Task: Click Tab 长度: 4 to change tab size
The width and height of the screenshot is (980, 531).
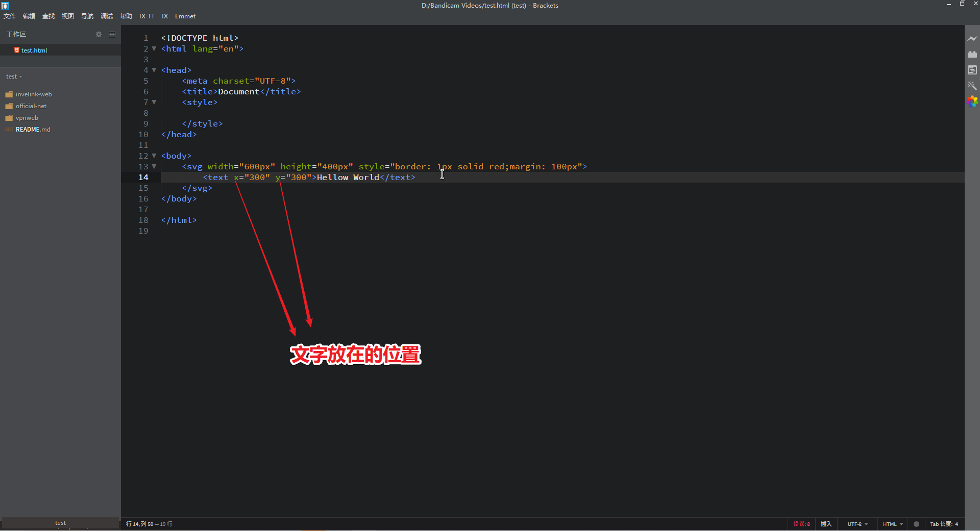Action: (x=945, y=524)
